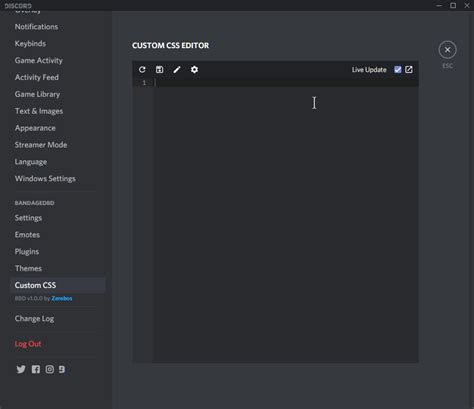Select Custom CSS in sidebar
The height and width of the screenshot is (409, 474).
point(57,285)
